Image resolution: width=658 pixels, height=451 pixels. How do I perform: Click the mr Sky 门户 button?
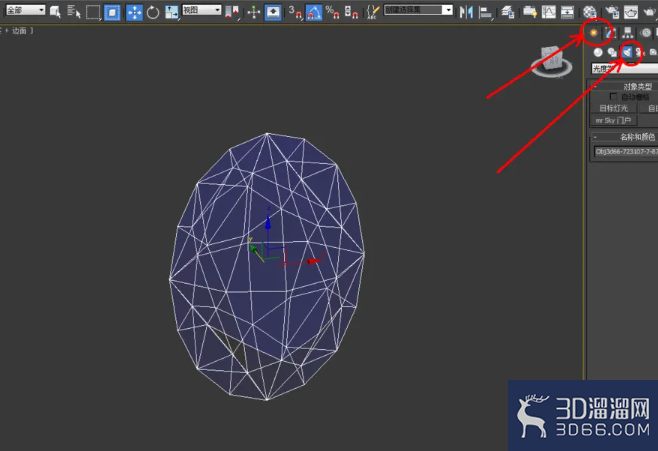[x=614, y=120]
